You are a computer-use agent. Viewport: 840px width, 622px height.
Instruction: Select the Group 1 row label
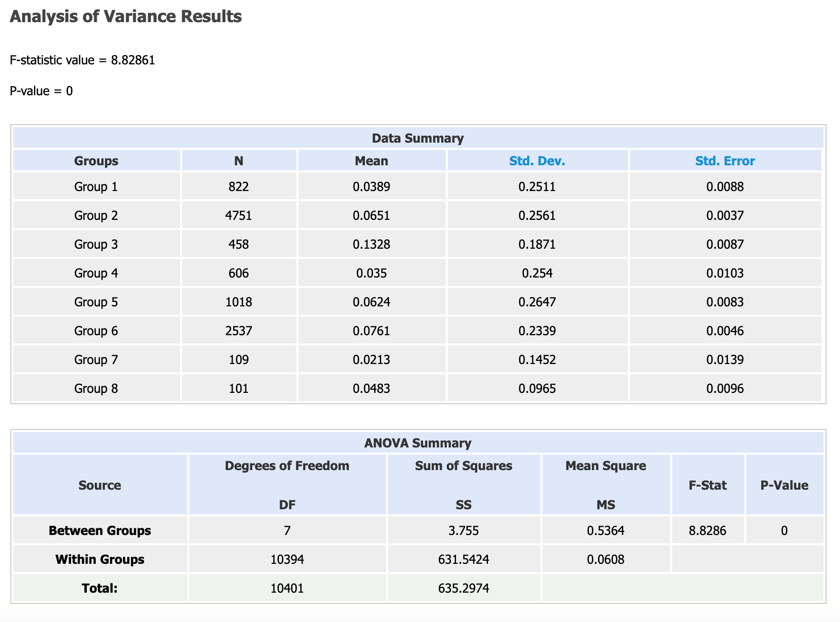pos(96,186)
